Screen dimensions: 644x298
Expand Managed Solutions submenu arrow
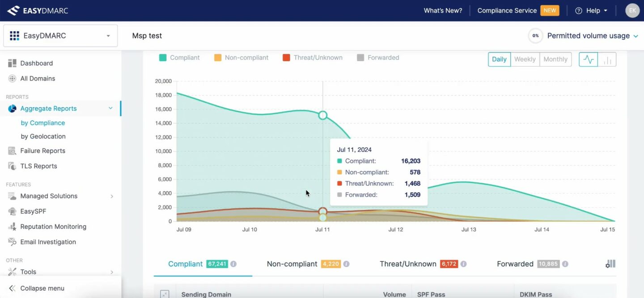[x=112, y=196]
